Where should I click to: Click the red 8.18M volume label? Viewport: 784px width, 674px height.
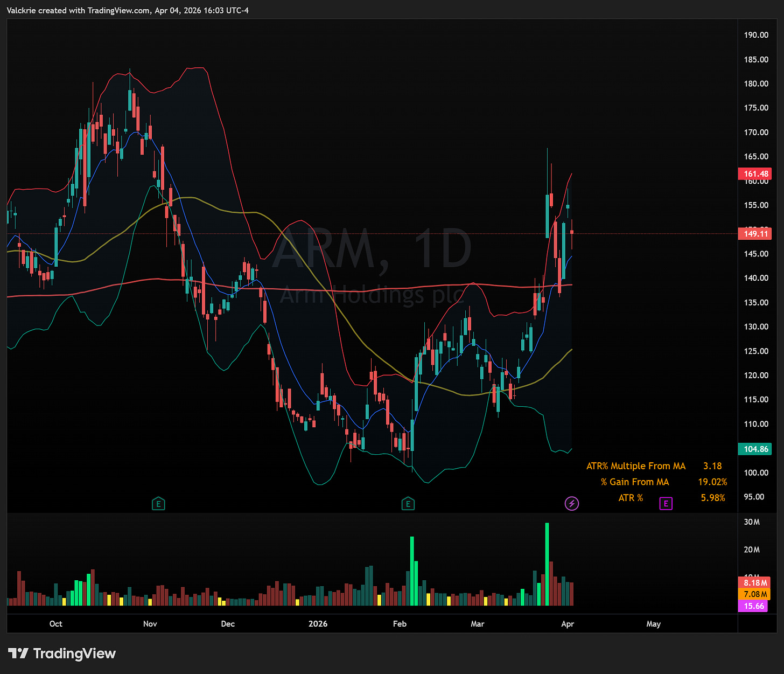click(755, 583)
